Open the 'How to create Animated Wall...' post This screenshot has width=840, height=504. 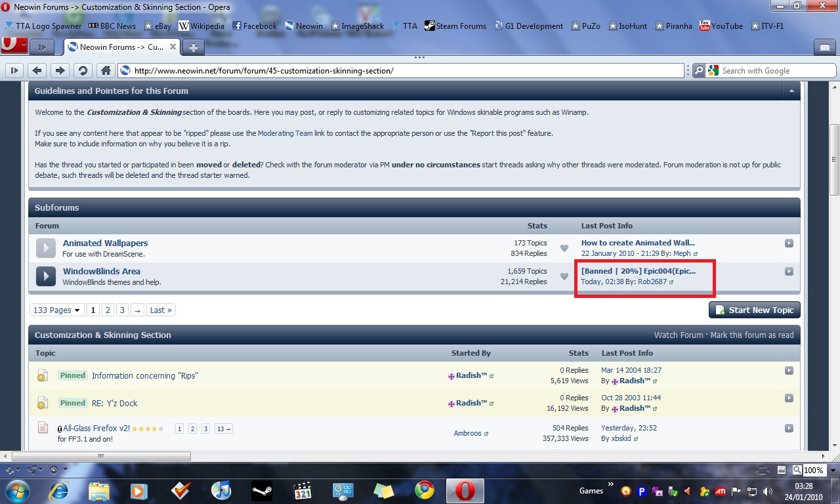638,243
